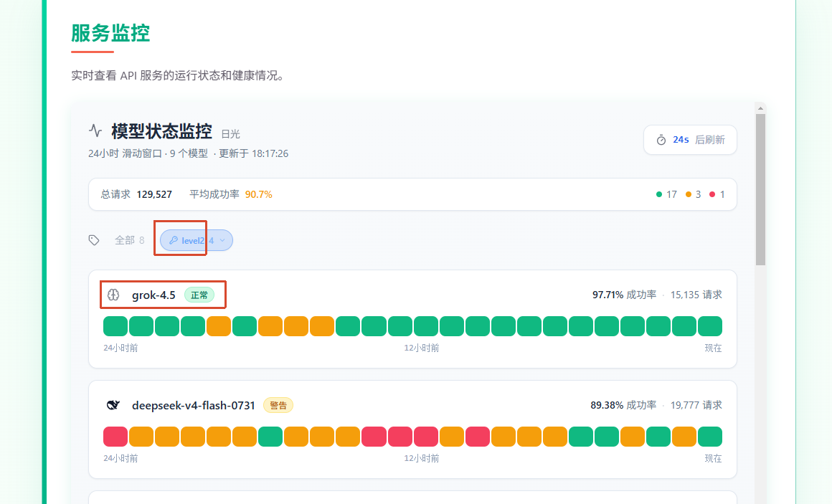Click the scrollbar up arrow

(x=761, y=108)
